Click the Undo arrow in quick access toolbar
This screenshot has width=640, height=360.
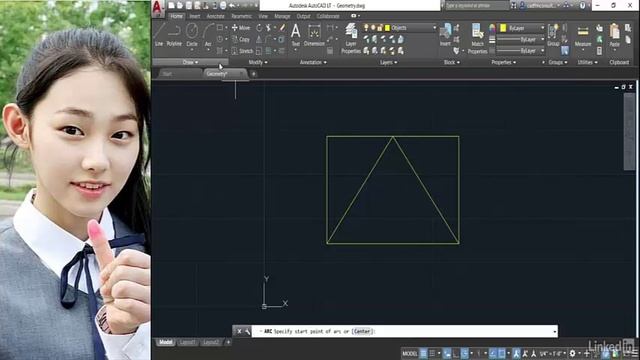tap(232, 5)
